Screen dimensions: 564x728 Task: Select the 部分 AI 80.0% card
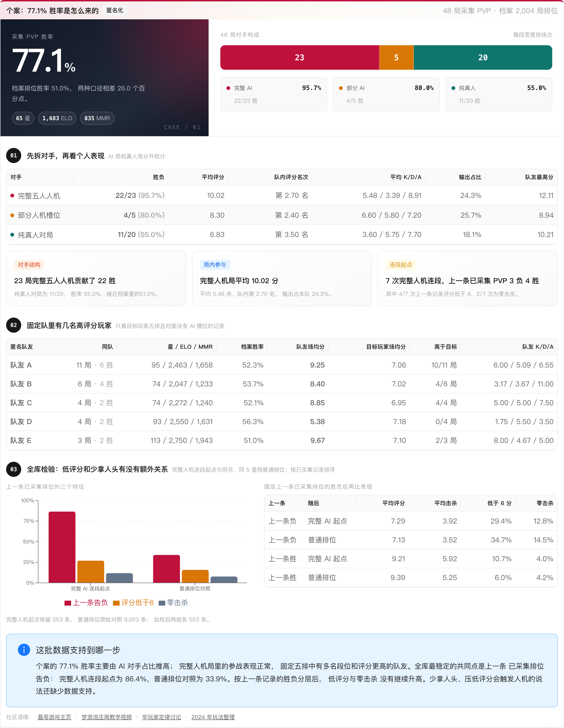(x=386, y=94)
